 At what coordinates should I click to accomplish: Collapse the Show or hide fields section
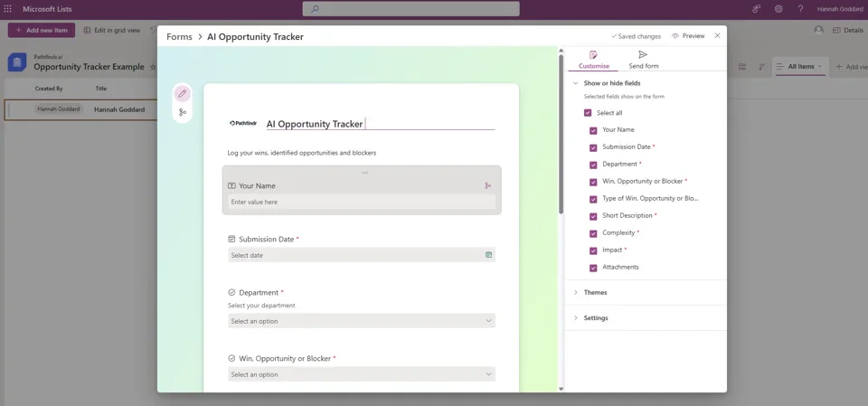576,83
